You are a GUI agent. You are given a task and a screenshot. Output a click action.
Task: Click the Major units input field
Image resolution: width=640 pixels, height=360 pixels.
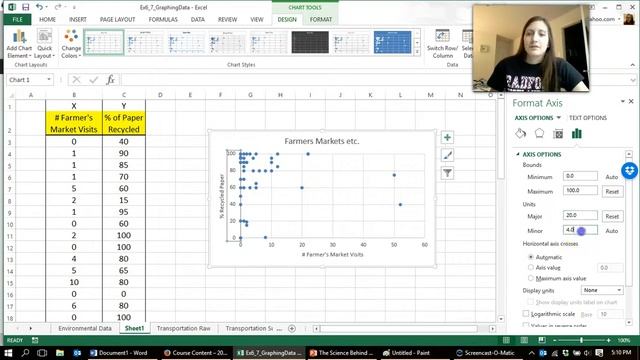580,215
